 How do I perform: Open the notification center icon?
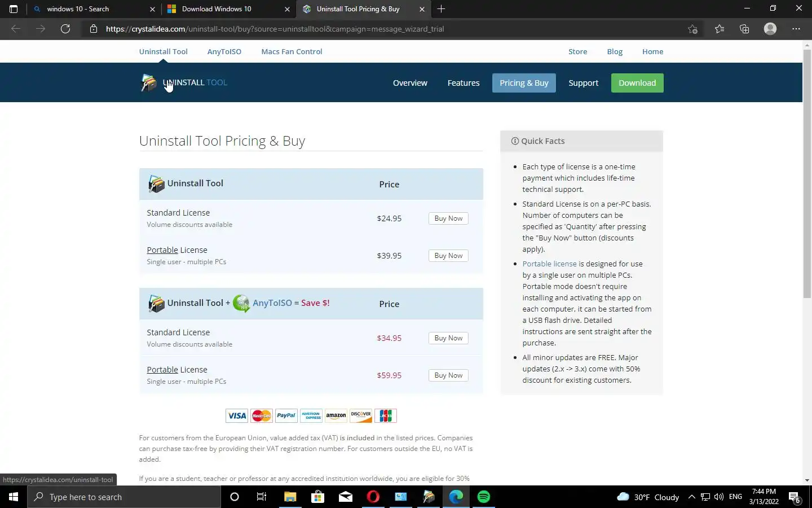click(795, 497)
